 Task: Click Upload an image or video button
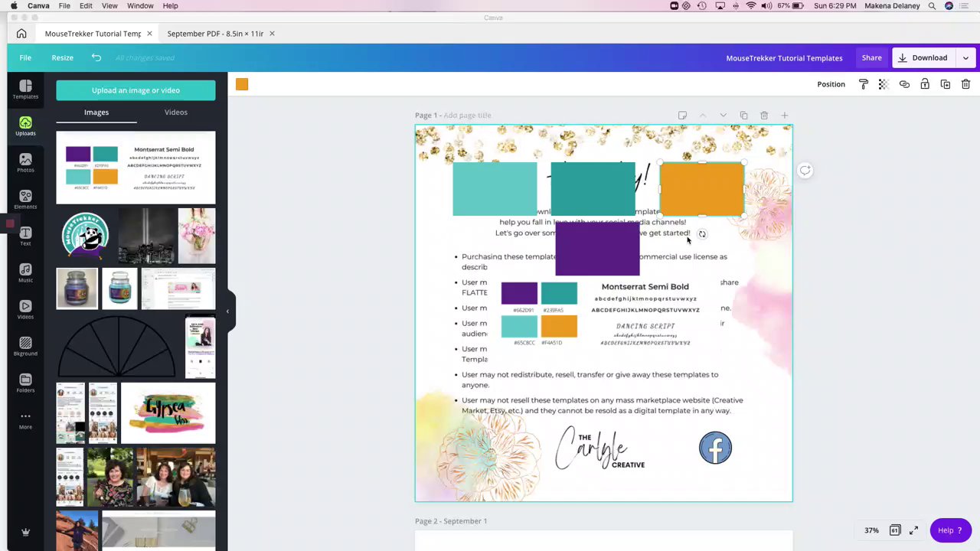pyautogui.click(x=136, y=90)
